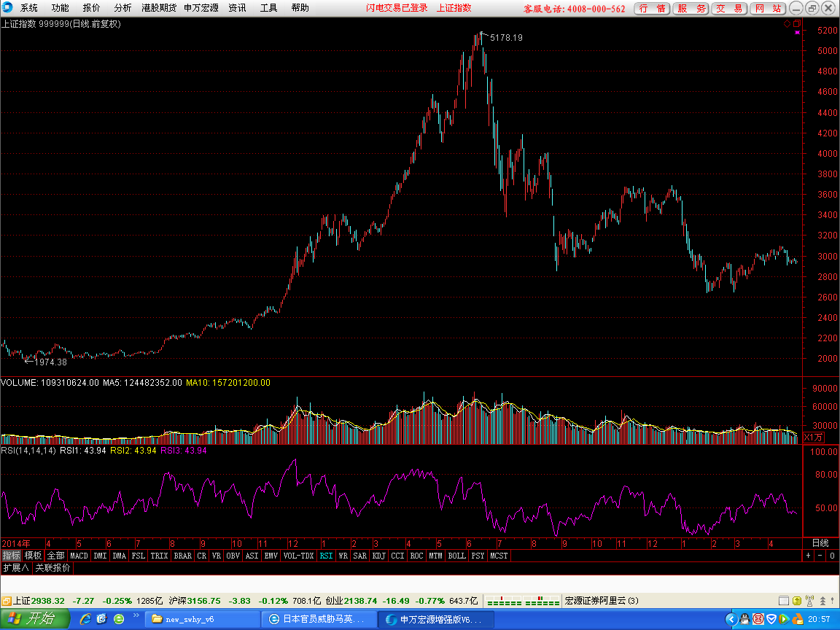Click the signal tower icon in the status bar
Image resolution: width=840 pixels, height=630 pixels.
tap(809, 601)
